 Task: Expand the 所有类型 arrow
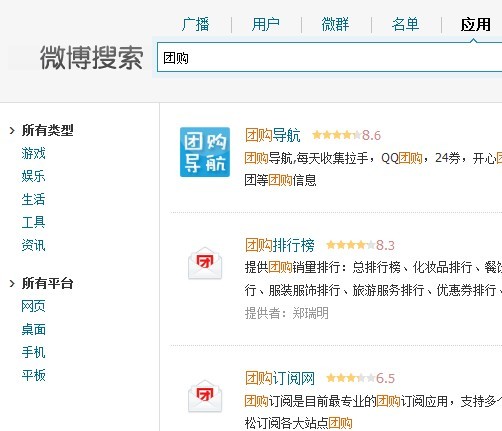(x=12, y=130)
